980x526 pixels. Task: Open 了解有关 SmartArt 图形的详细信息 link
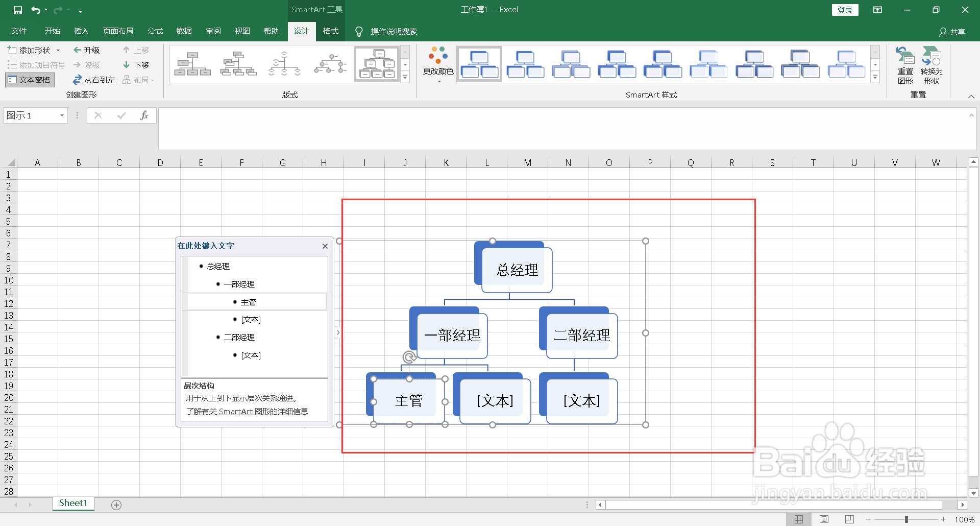[x=247, y=412]
